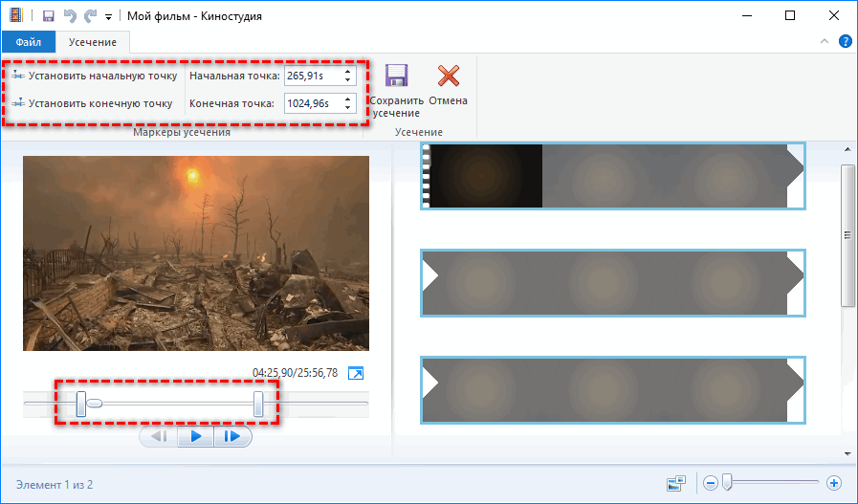
Task: Click the zoom slider thumb in status bar
Action: pyautogui.click(x=727, y=482)
